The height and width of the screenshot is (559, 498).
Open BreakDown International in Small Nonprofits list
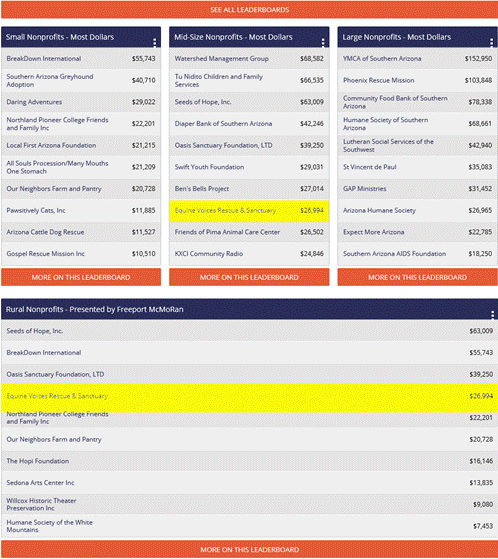point(81,58)
